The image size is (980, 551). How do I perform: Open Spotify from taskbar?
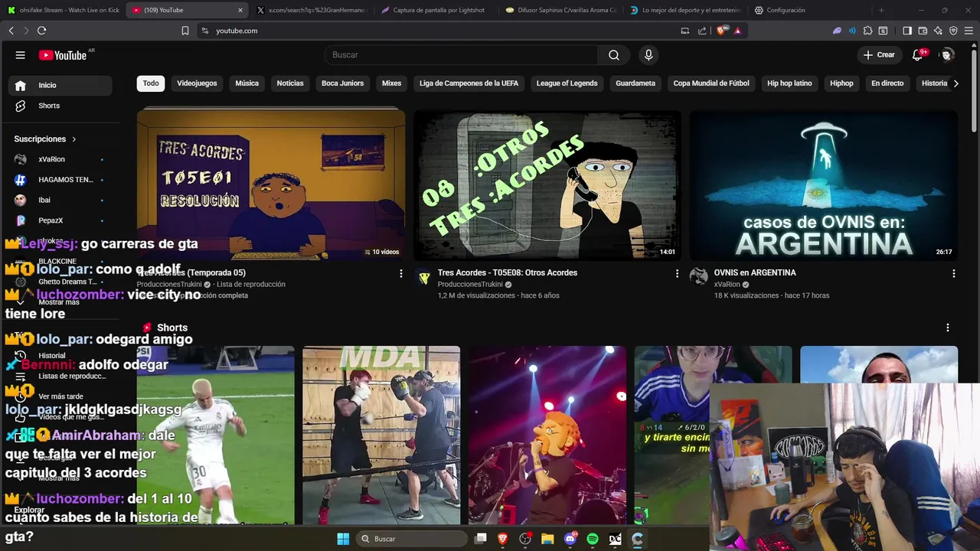[593, 539]
